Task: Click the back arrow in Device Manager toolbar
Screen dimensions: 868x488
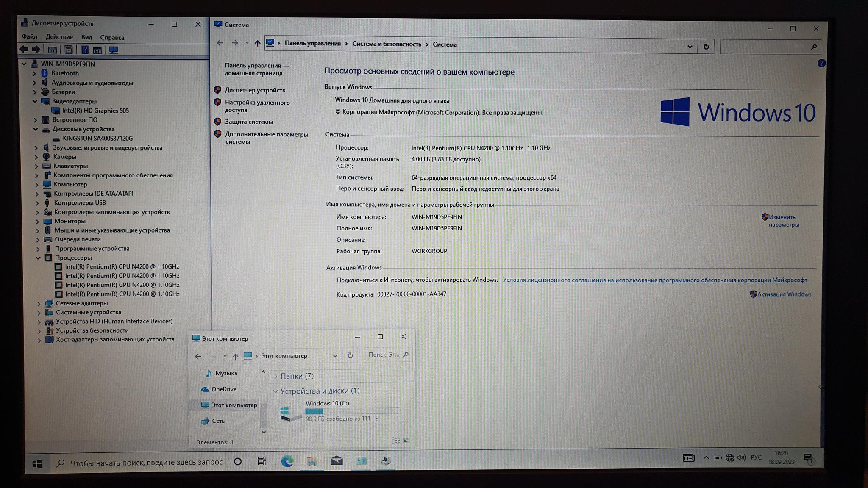Action: [x=24, y=50]
